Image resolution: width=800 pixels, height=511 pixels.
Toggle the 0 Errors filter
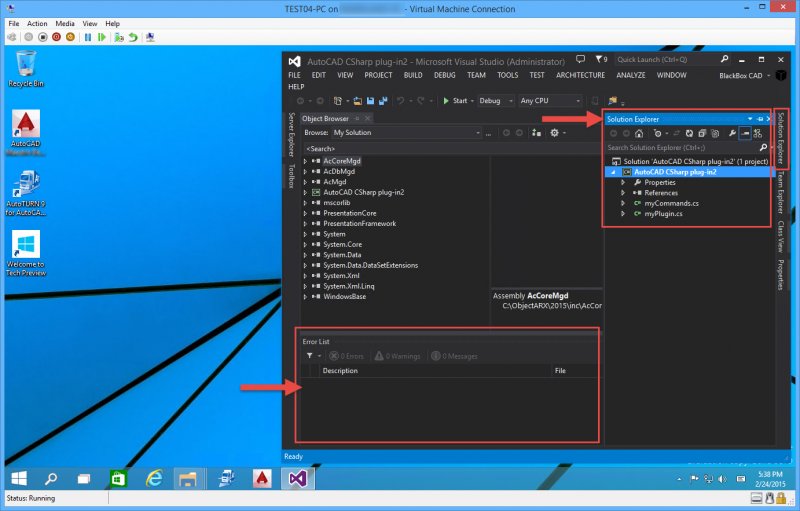point(347,356)
